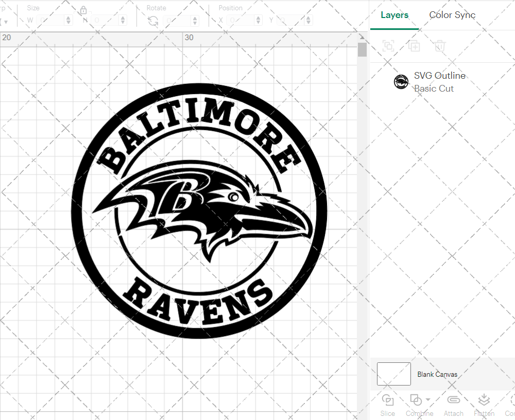Click the Combine tool icon

coord(416,400)
